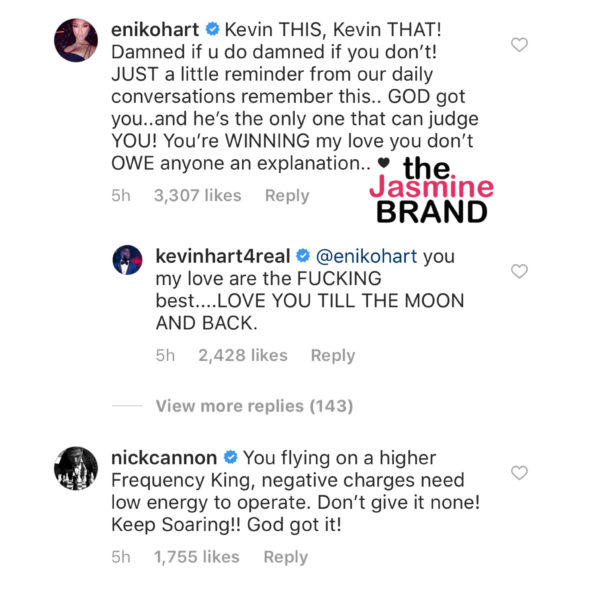Like the enikohart comment with heart icon

[x=519, y=44]
